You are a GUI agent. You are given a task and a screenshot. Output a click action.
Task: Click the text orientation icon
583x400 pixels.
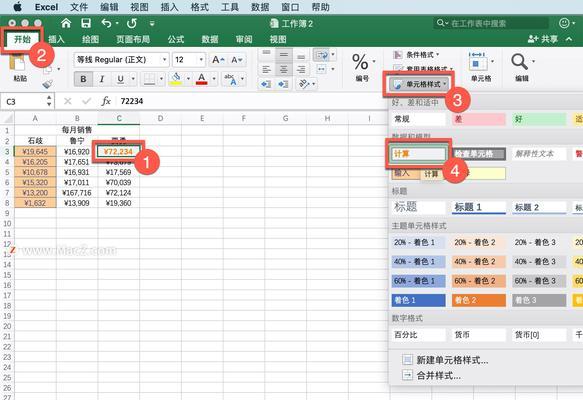point(304,84)
